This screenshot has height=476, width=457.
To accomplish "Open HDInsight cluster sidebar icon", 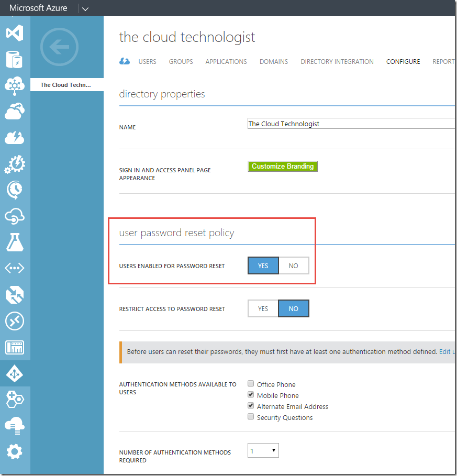I will coord(15,85).
